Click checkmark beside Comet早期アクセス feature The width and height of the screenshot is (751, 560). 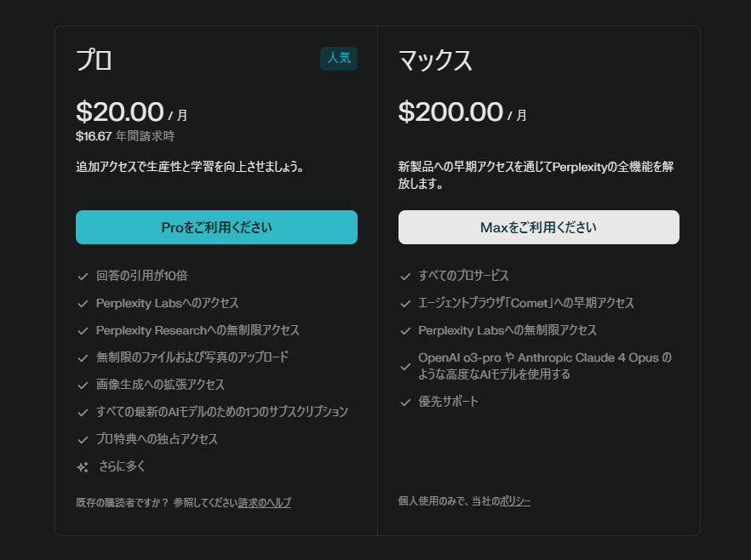405,303
